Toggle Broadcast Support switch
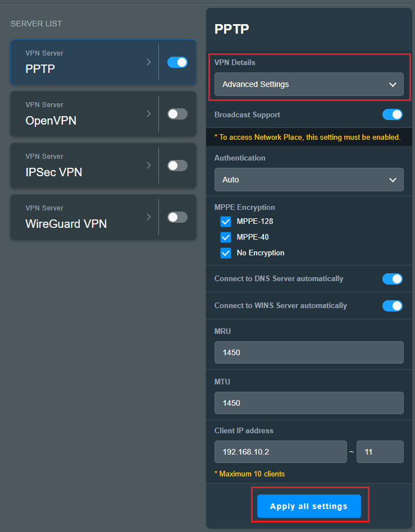 [392, 114]
